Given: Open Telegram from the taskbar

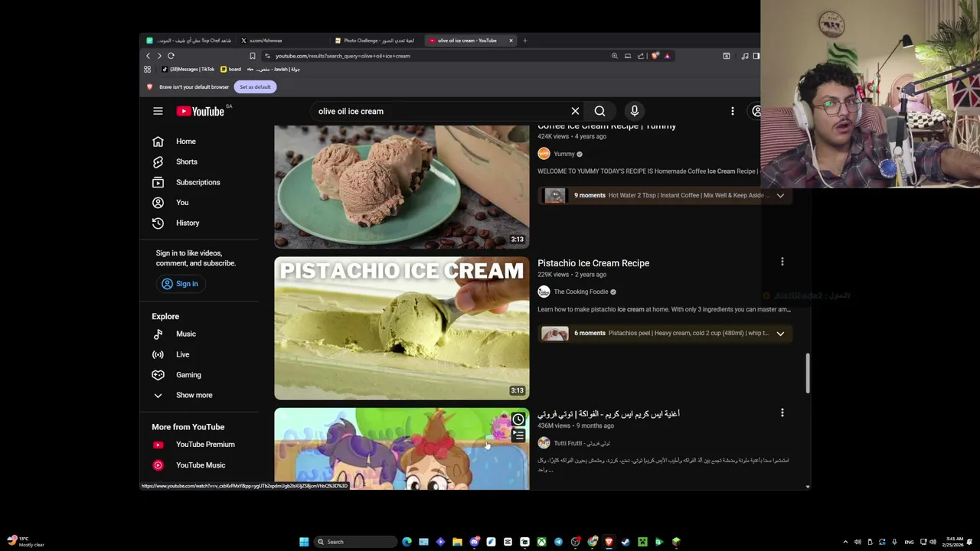Looking at the screenshot, I should click(x=558, y=542).
